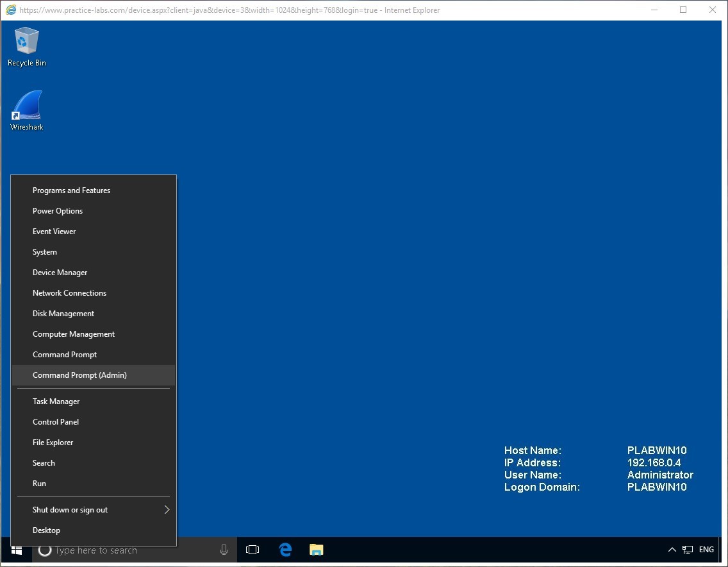Image resolution: width=728 pixels, height=567 pixels.
Task: Launch Microsoft Edge from the taskbar
Action: point(286,550)
